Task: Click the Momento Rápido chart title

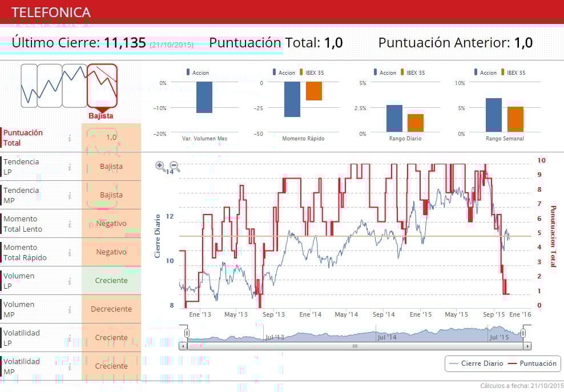Action: tap(303, 139)
